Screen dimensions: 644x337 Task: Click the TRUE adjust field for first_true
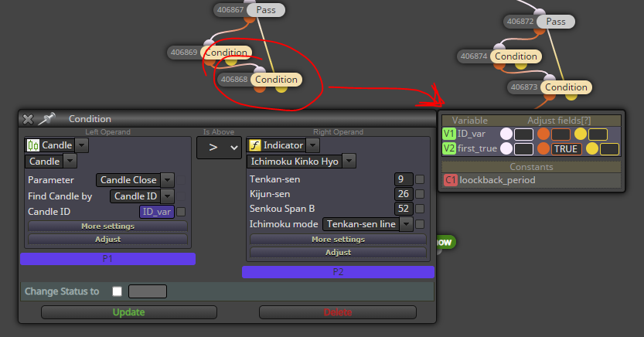(x=566, y=149)
